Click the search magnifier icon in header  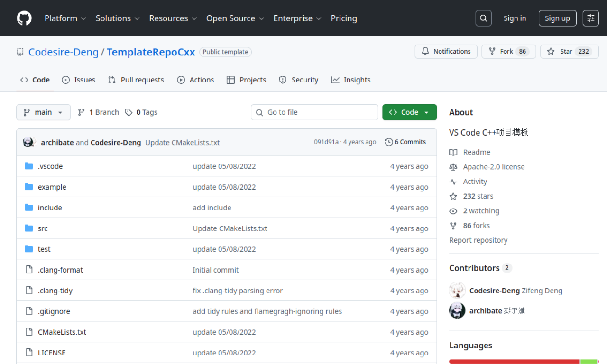click(483, 18)
